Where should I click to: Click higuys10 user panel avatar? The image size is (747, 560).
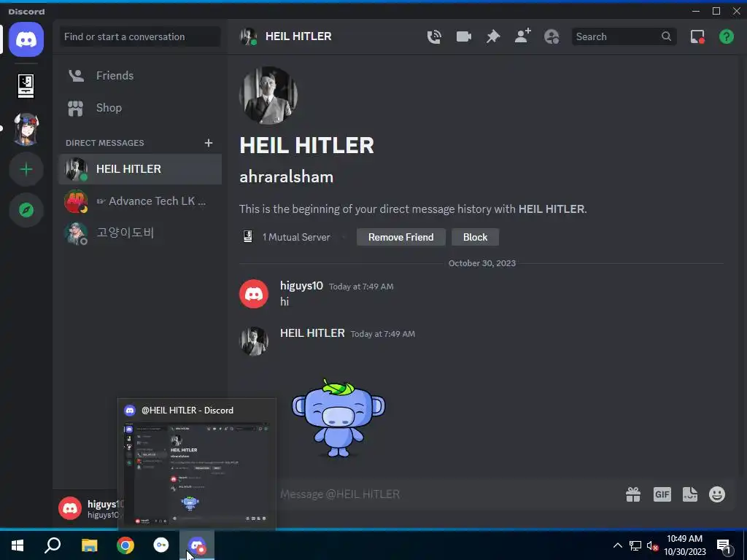pos(70,508)
